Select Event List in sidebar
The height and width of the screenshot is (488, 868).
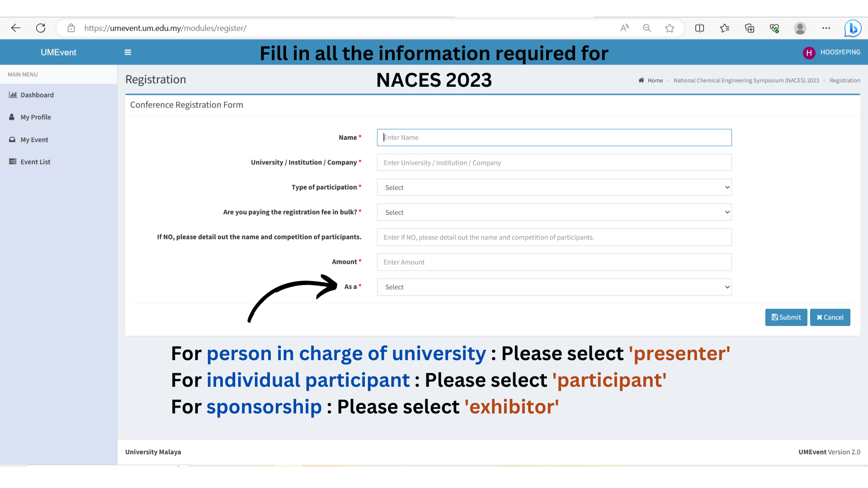pyautogui.click(x=35, y=162)
